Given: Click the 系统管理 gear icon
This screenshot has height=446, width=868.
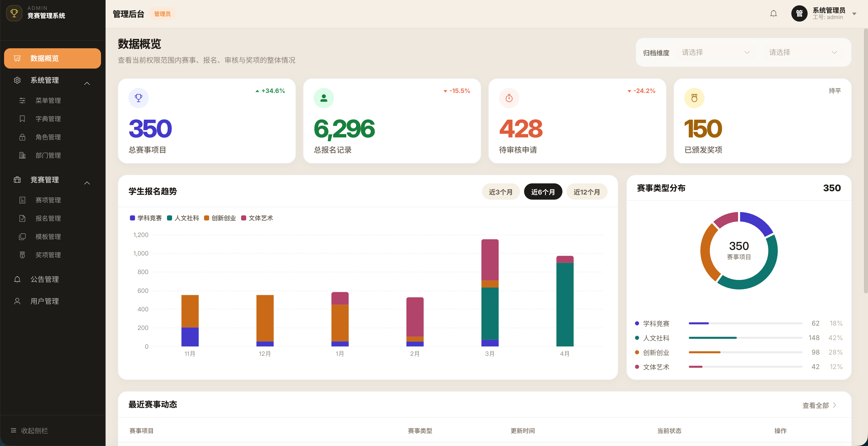Looking at the screenshot, I should [x=17, y=80].
